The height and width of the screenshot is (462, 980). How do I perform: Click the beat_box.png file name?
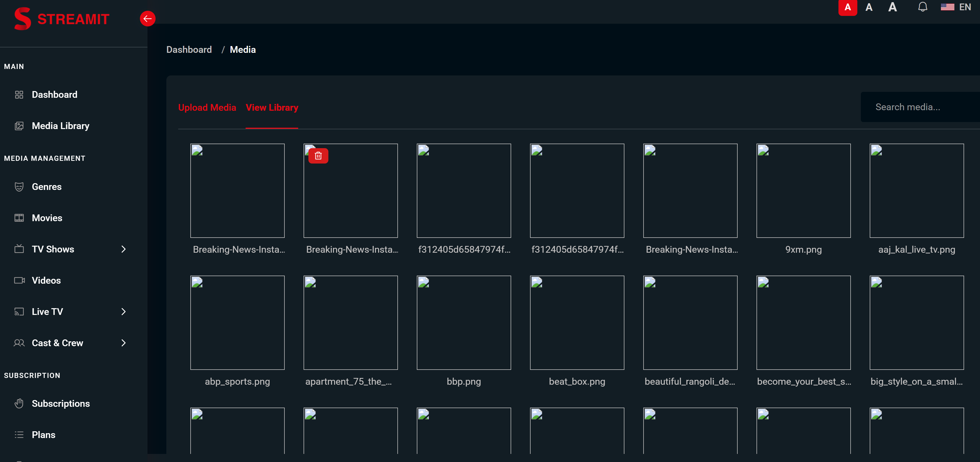[x=577, y=382]
